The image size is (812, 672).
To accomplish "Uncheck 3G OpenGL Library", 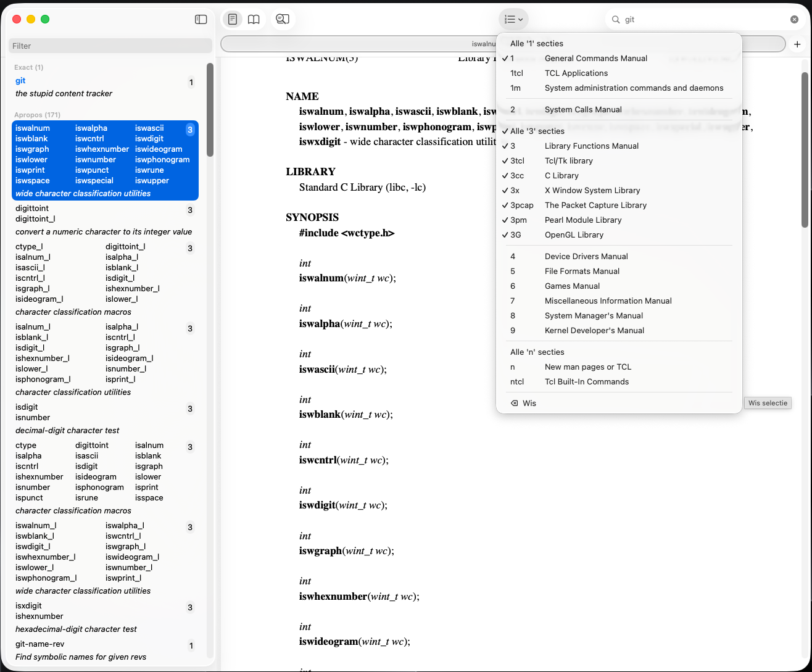I will point(619,235).
